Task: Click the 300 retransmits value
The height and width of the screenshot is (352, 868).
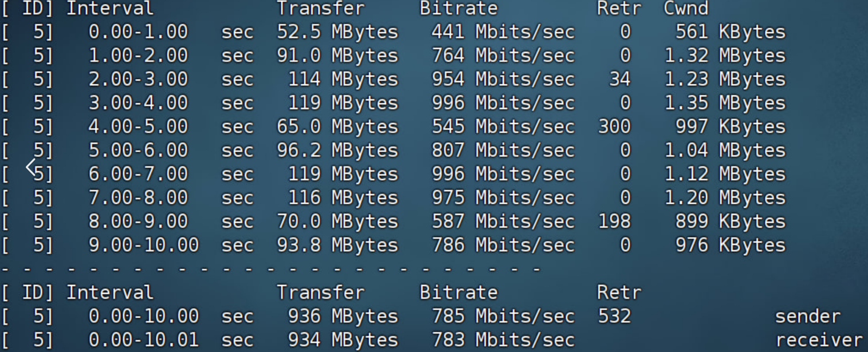Action: point(614,126)
